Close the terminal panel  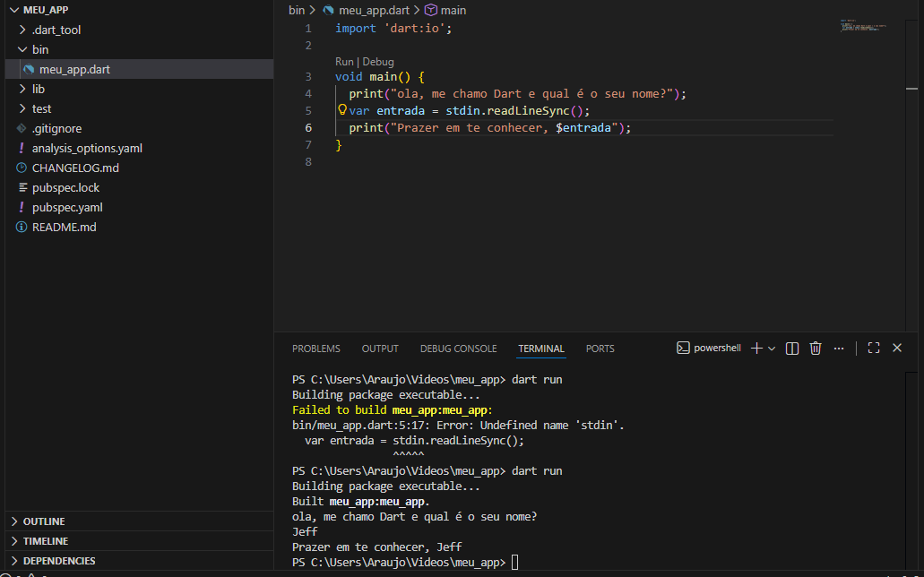coord(897,349)
